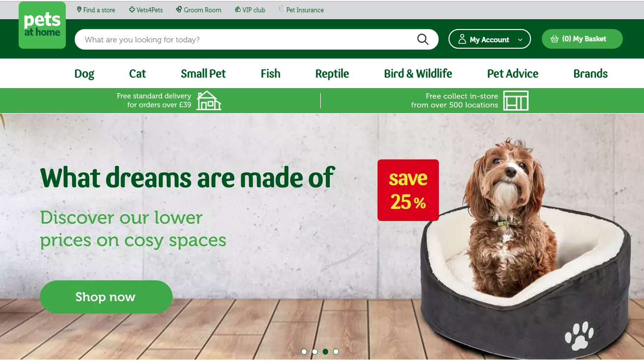Open the Dog category menu
This screenshot has height=363, width=644.
(84, 74)
